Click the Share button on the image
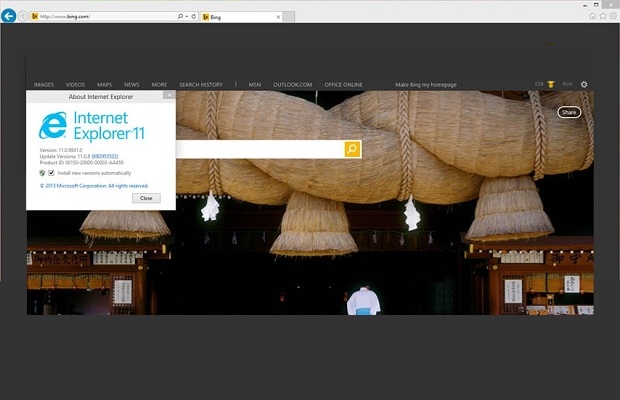 point(569,112)
